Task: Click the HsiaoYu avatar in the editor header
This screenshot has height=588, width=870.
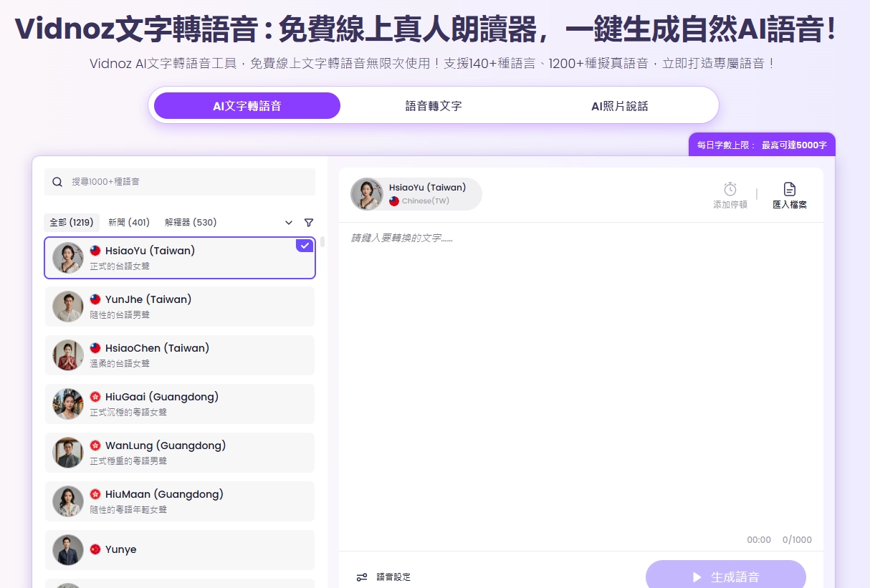Action: tap(367, 194)
